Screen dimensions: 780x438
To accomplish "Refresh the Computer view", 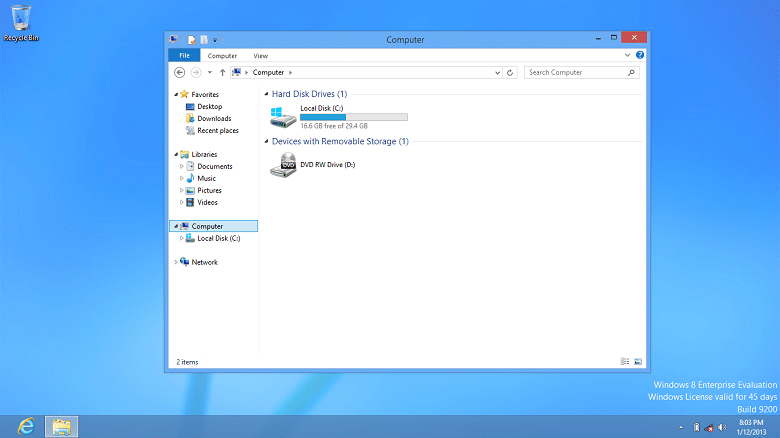I will [510, 73].
